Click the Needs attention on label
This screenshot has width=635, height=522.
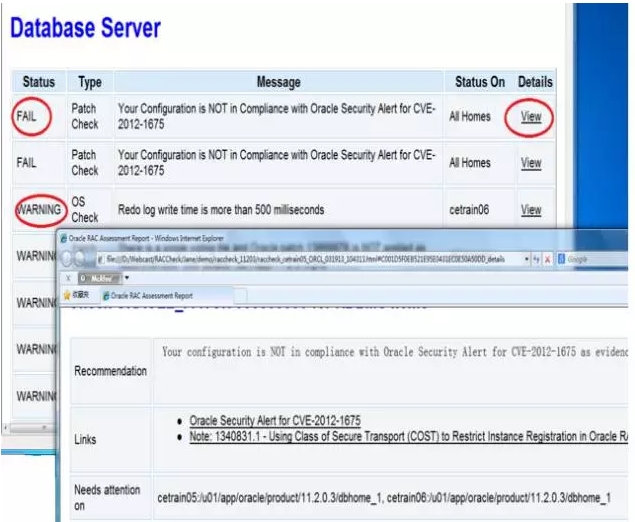pyautogui.click(x=107, y=498)
